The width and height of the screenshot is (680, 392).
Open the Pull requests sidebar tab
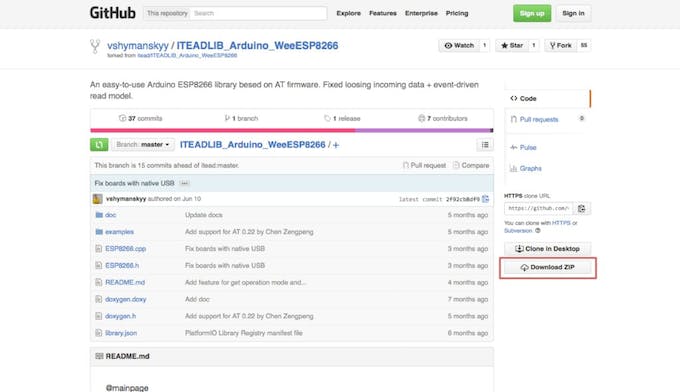pos(539,119)
